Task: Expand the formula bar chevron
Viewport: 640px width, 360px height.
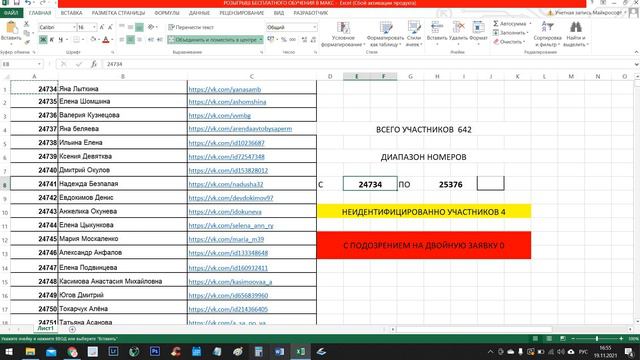Action: (636, 64)
